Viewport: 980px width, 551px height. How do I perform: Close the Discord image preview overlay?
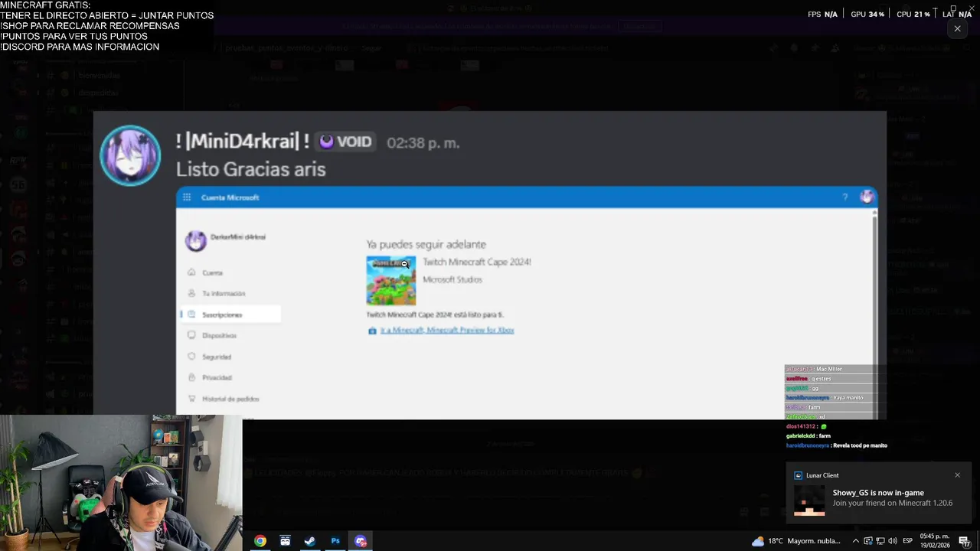[957, 28]
